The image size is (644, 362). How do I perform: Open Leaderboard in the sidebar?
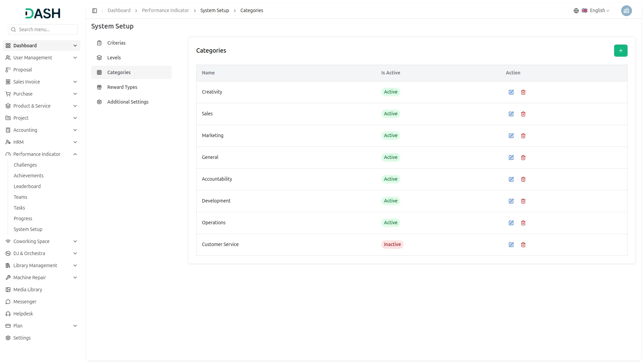pos(27,186)
